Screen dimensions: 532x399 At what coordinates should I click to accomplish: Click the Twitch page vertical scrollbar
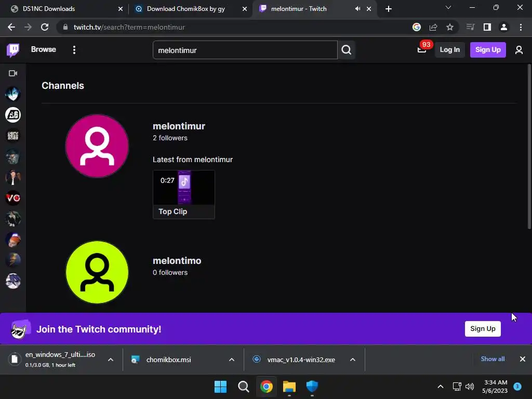tap(529, 147)
